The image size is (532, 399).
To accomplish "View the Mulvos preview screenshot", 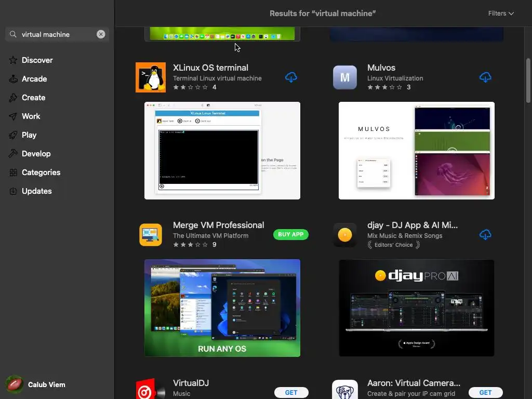I will pyautogui.click(x=417, y=151).
